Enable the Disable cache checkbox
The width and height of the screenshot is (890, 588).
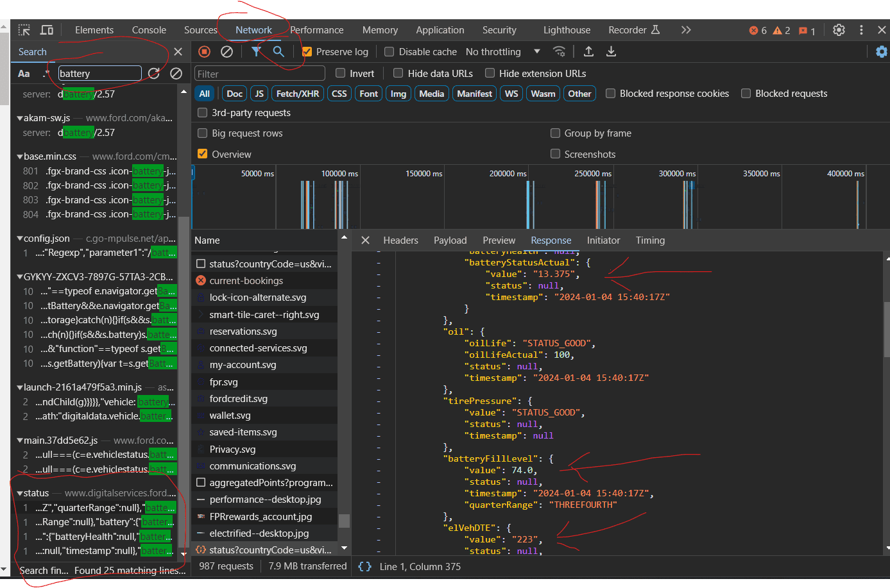[389, 52]
